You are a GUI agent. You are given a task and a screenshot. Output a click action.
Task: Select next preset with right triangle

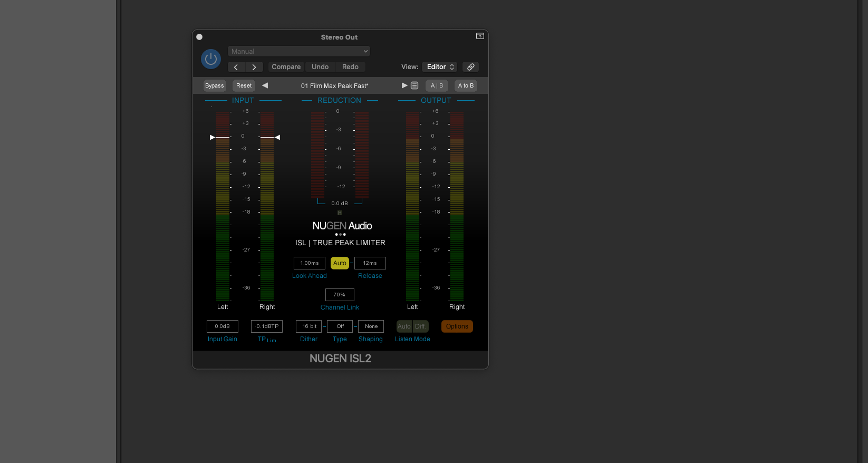pyautogui.click(x=404, y=85)
